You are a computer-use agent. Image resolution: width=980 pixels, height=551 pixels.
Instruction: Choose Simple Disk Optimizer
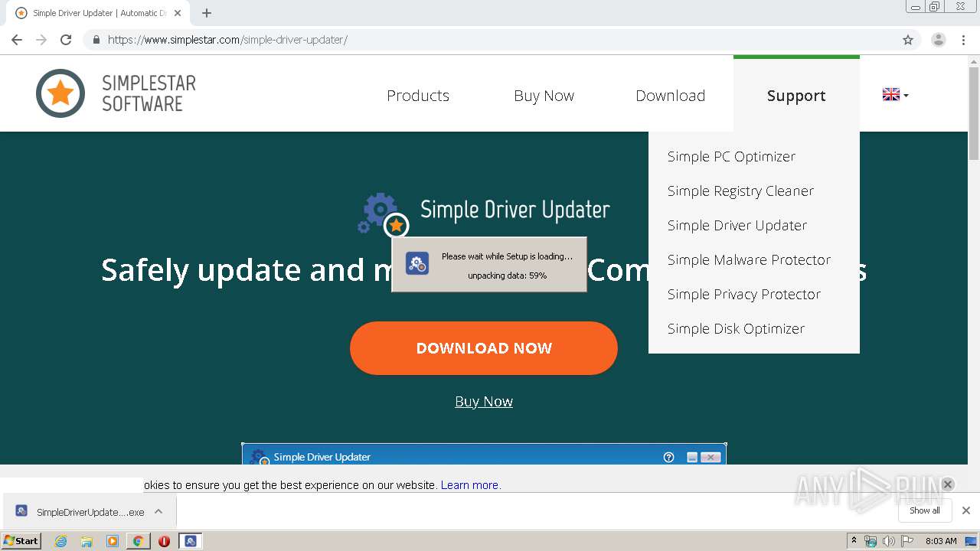click(736, 328)
